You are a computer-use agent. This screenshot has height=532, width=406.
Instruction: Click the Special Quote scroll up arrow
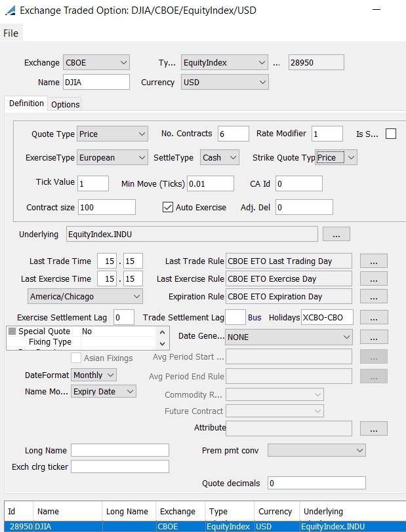pyautogui.click(x=163, y=333)
